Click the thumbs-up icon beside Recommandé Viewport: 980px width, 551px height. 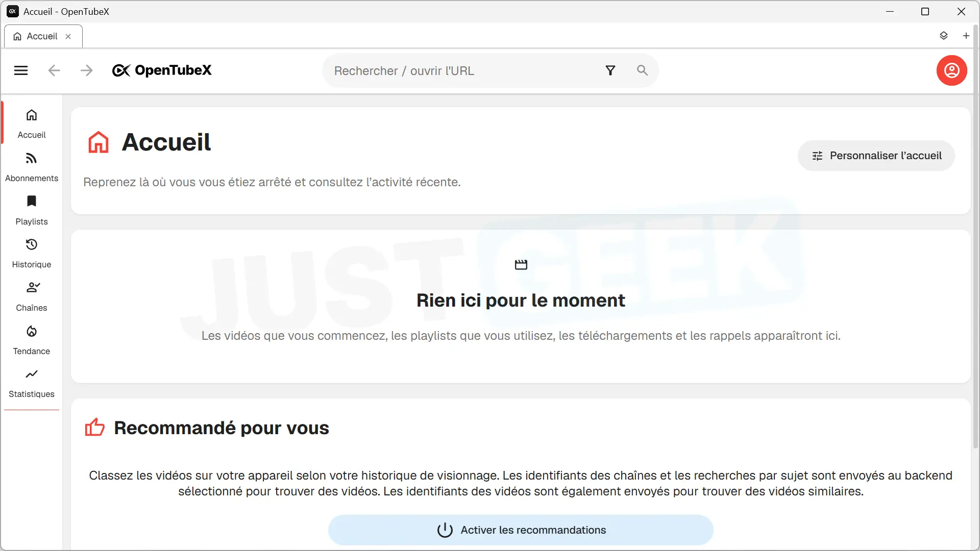click(x=94, y=427)
